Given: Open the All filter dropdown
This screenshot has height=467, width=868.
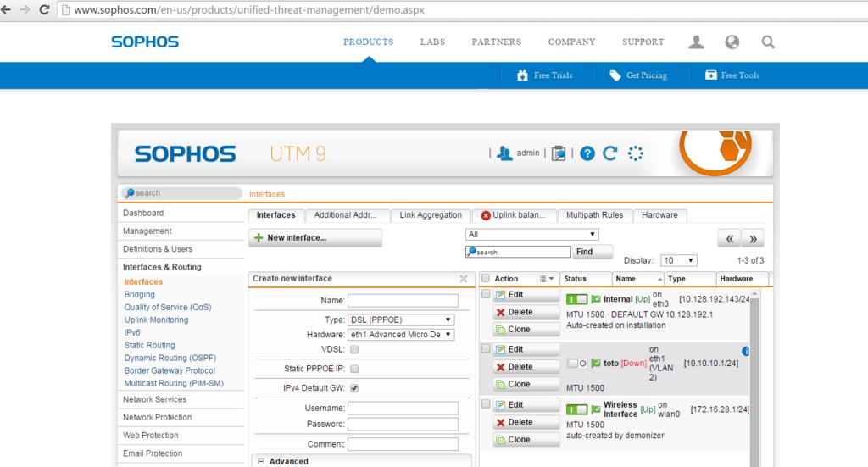Looking at the screenshot, I should pos(532,235).
